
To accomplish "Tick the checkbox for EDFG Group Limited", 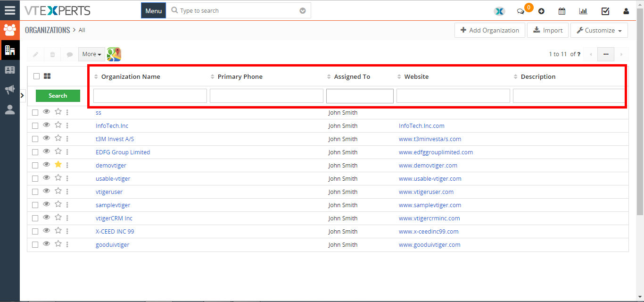I will [35, 152].
